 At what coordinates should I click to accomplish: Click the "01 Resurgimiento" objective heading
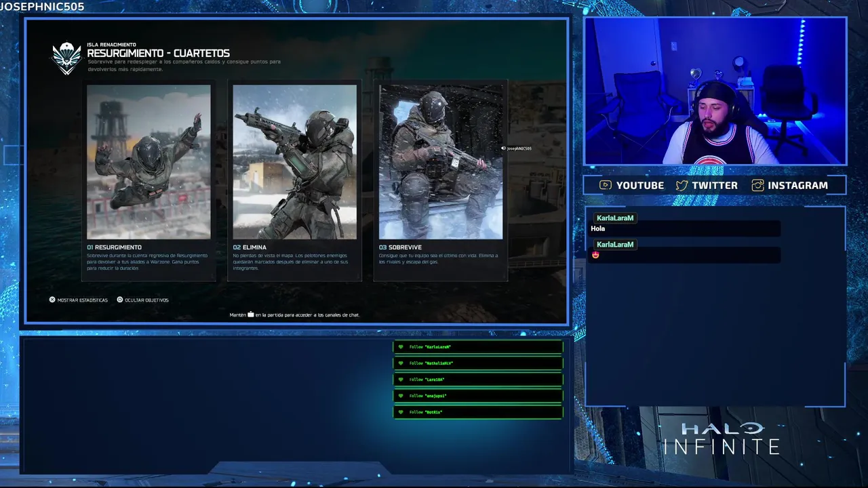[114, 247]
